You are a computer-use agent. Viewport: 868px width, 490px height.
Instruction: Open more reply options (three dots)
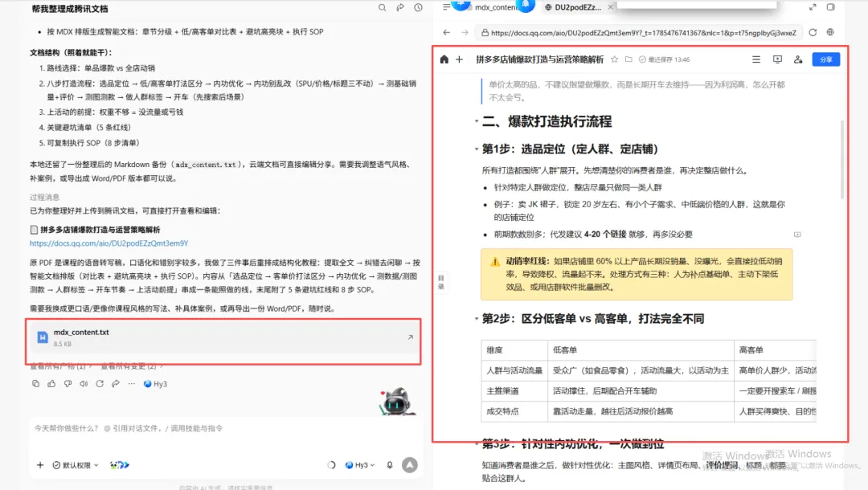(131, 384)
